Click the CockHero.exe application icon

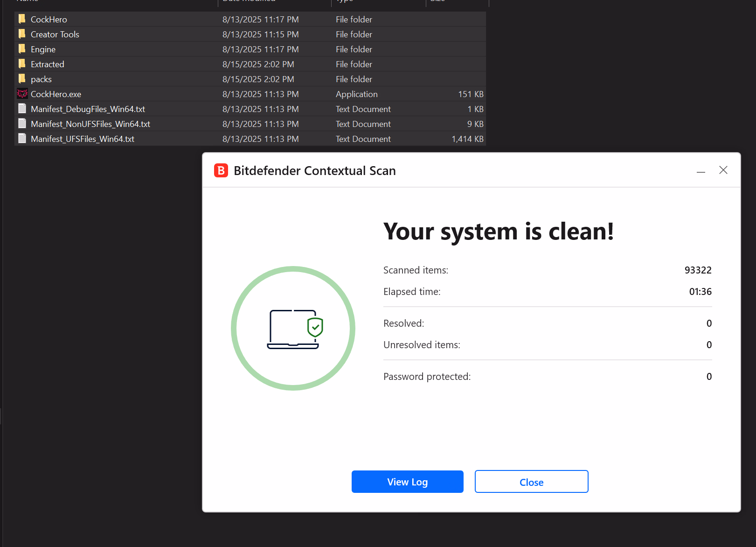pos(22,94)
